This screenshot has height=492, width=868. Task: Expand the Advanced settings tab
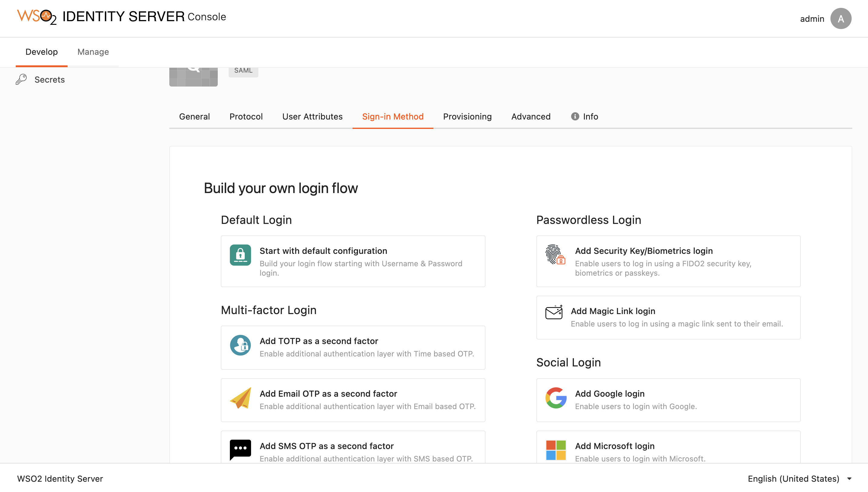click(x=531, y=116)
